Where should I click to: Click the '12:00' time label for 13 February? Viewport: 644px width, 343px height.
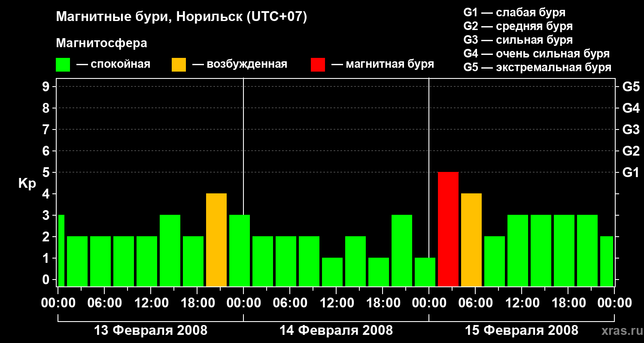[x=151, y=303]
